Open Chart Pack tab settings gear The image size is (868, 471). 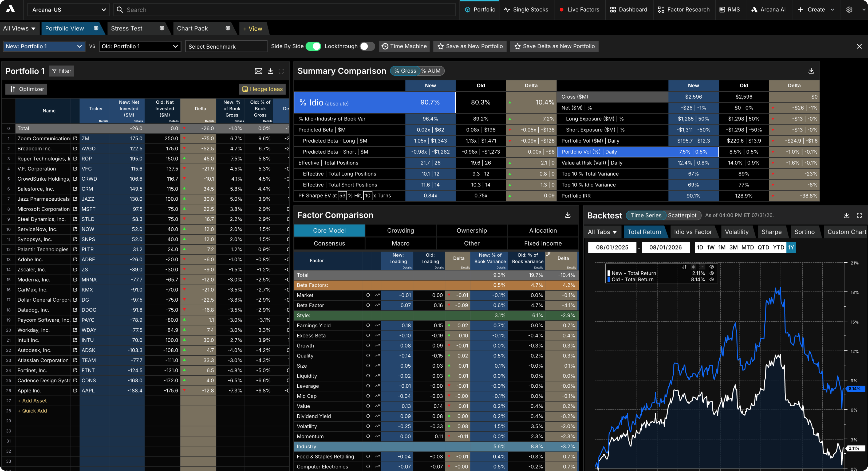coord(228,28)
